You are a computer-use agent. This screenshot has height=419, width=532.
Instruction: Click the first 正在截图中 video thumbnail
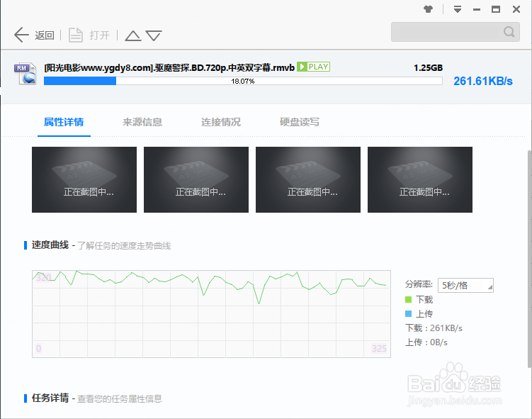(84, 179)
